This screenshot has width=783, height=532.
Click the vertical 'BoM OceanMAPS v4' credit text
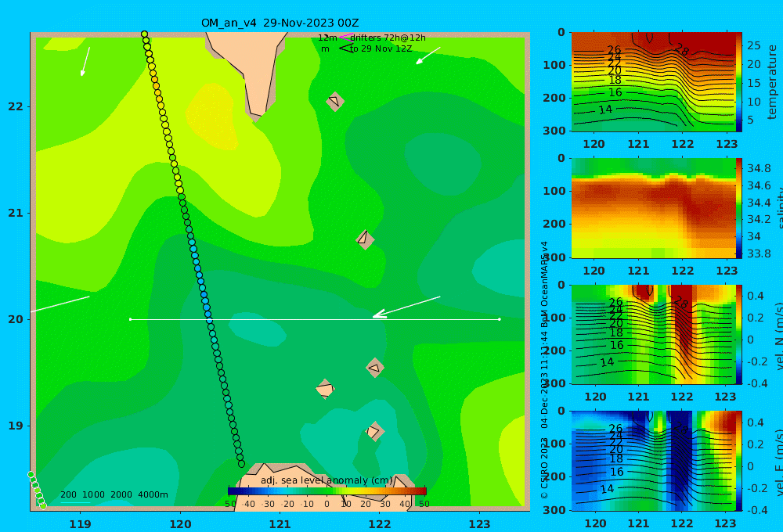point(544,285)
